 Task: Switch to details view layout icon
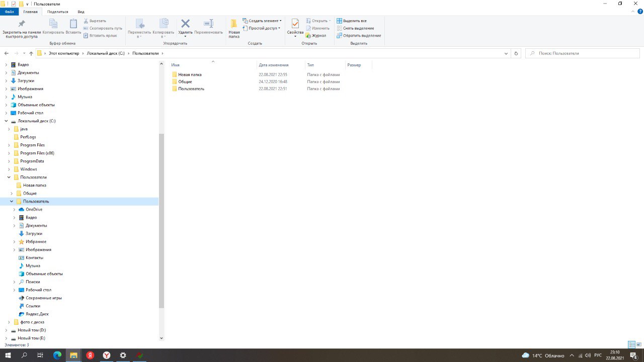point(631,345)
